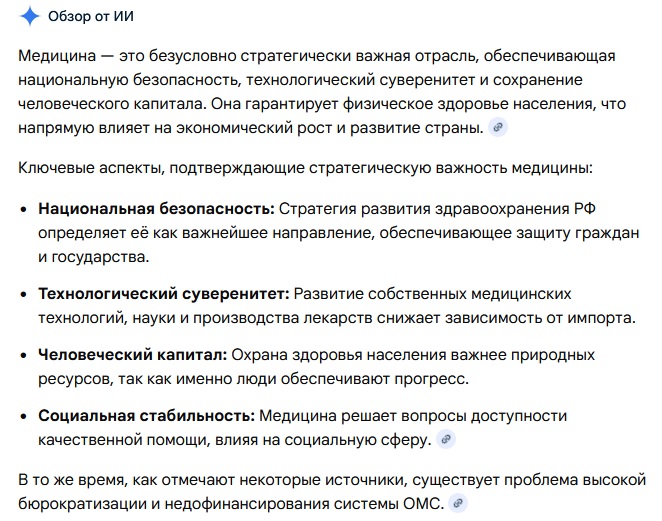Click the word "ОМС" in the last paragraph
This screenshot has width=662, height=521.
click(x=419, y=503)
